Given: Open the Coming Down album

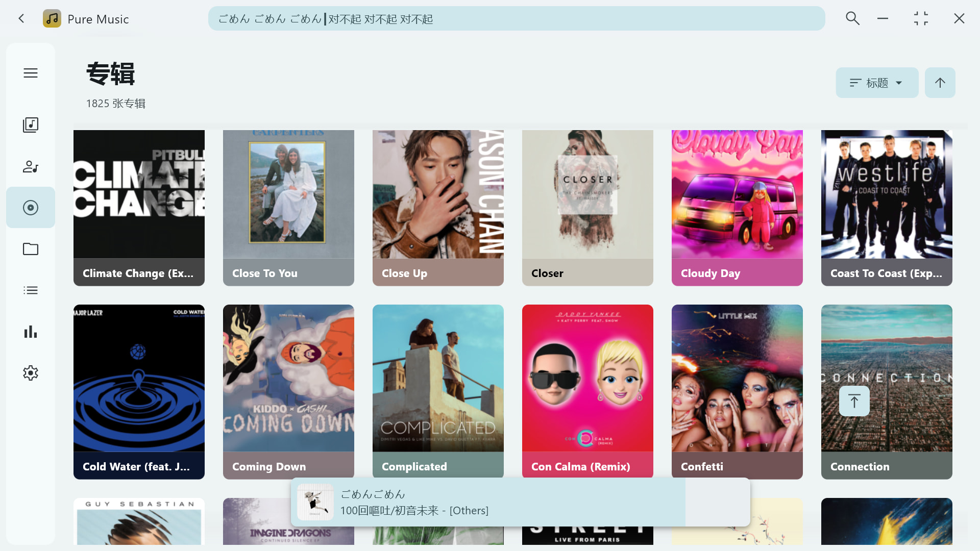Looking at the screenshot, I should click(x=288, y=392).
